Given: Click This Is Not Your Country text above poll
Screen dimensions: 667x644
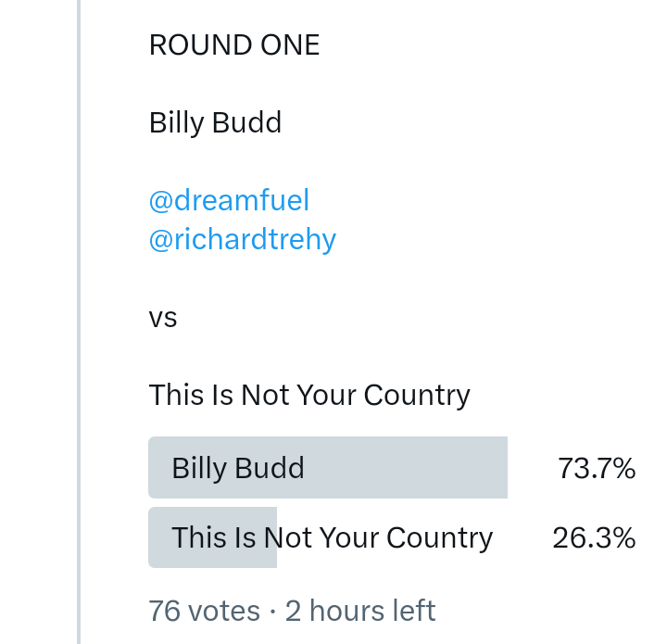Looking at the screenshot, I should pos(309,396).
